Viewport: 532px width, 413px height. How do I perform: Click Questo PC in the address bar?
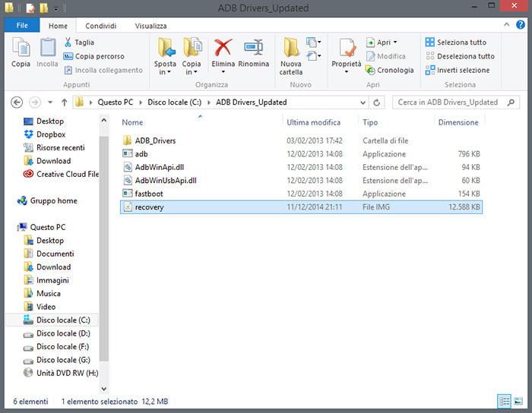pyautogui.click(x=116, y=102)
